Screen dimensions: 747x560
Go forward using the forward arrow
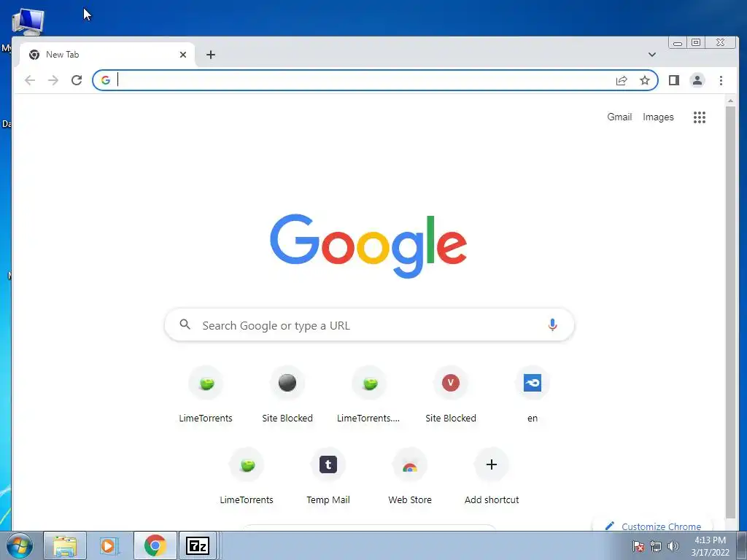(x=53, y=80)
